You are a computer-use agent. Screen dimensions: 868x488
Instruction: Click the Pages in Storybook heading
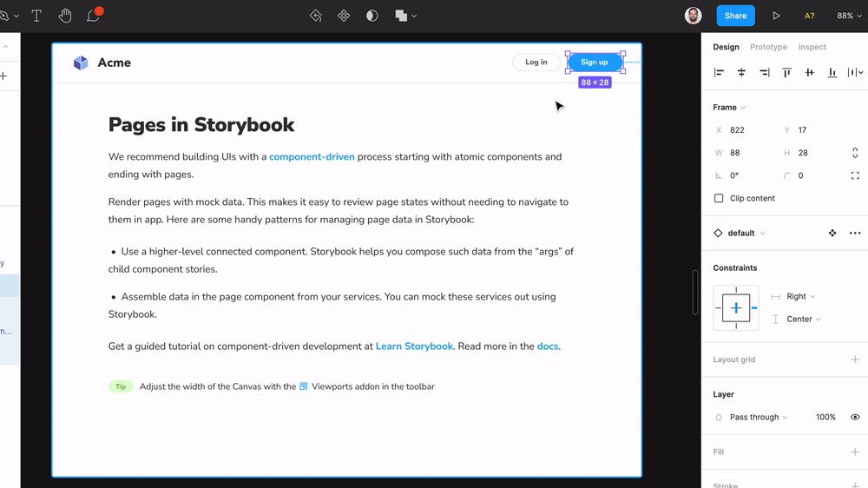pos(201,125)
